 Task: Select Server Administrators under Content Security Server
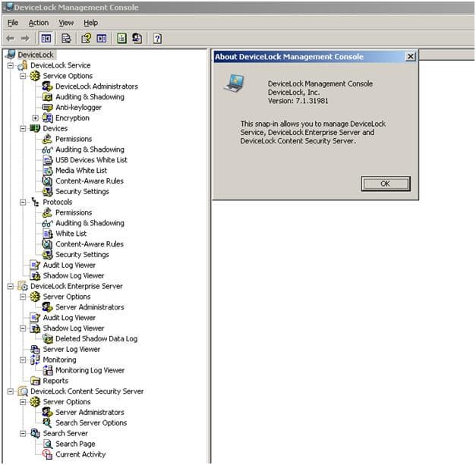coord(90,412)
